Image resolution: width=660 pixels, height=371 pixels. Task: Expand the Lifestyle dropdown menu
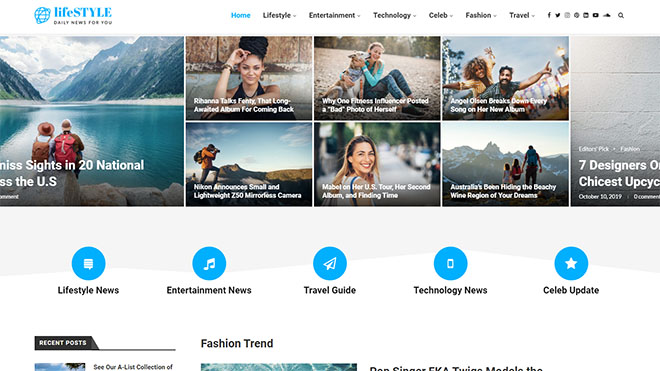tap(279, 15)
